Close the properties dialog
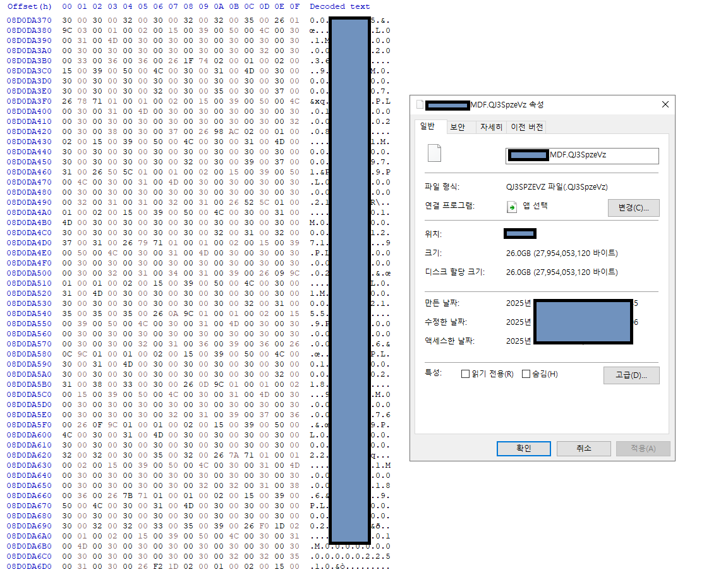 [665, 104]
